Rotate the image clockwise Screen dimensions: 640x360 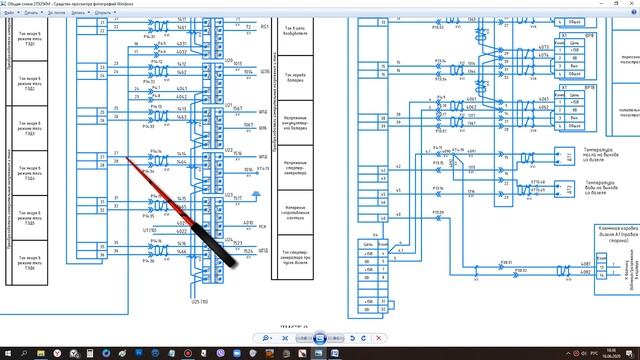point(363,338)
